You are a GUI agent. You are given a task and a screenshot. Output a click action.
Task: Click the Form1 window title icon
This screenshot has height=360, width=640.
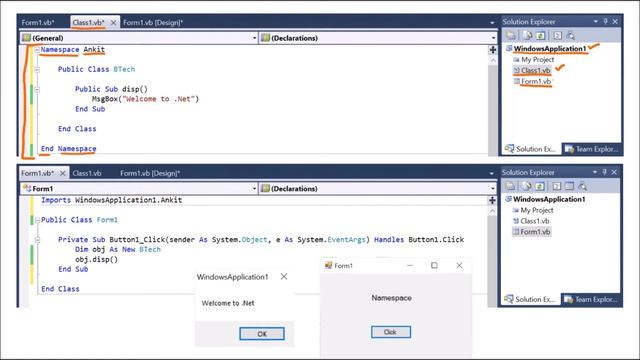coord(328,265)
